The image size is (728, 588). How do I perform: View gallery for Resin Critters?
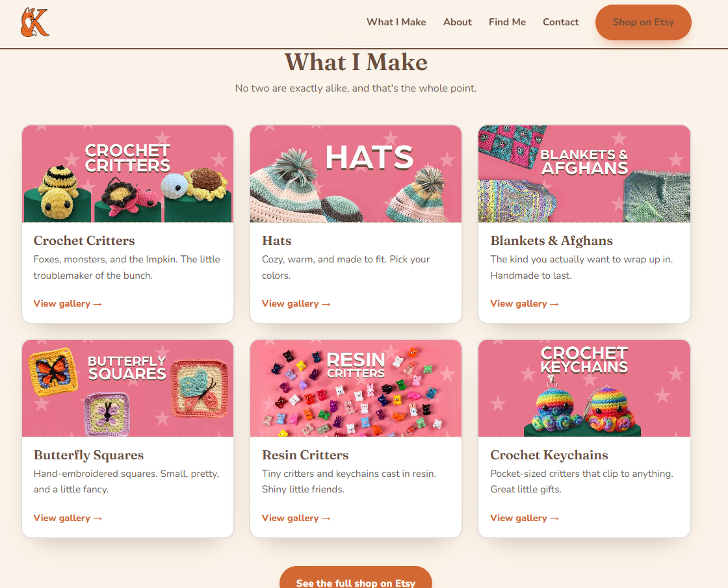pos(296,518)
